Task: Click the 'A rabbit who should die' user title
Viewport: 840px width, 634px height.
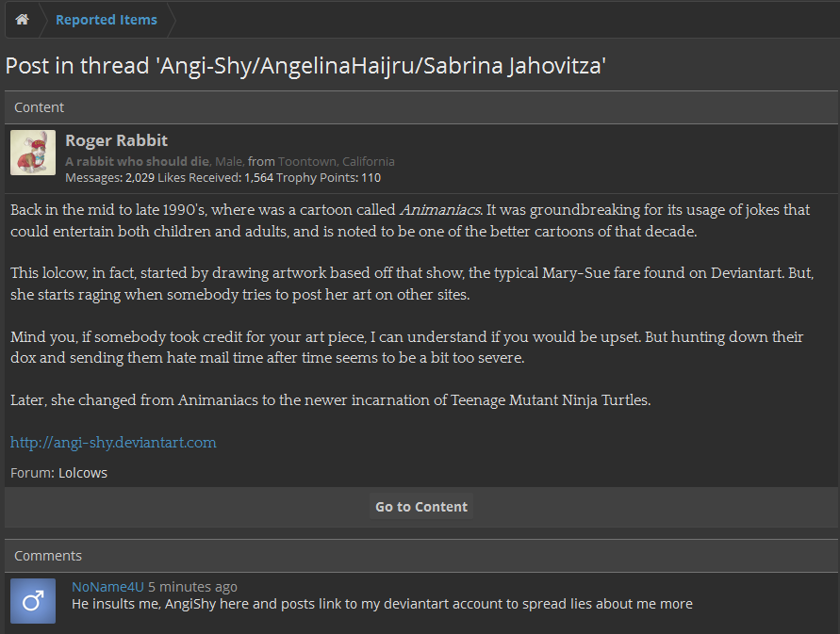Action: (x=137, y=161)
